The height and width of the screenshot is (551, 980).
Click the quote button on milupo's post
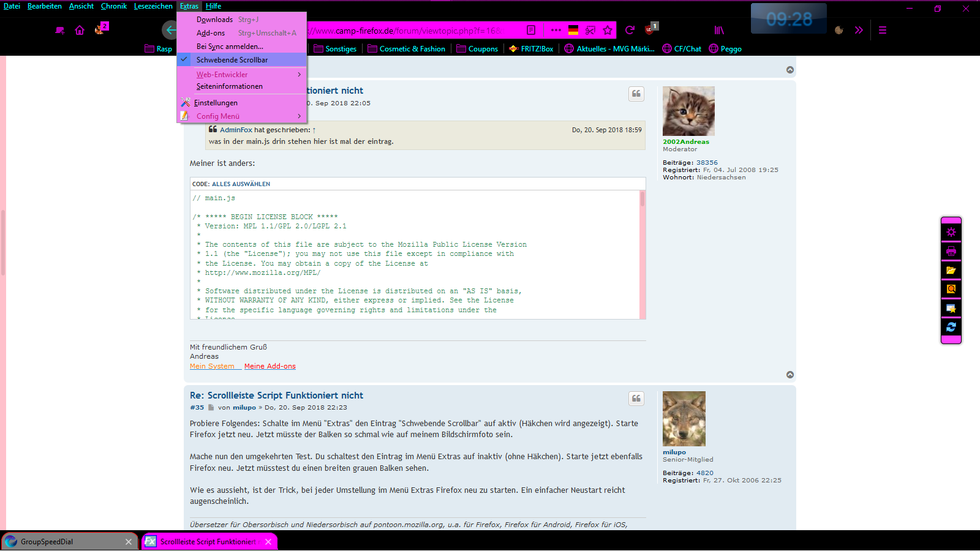tap(636, 399)
